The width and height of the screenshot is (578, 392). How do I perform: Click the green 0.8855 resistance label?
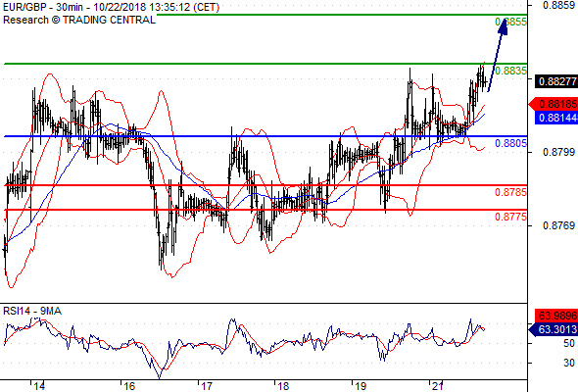pos(510,22)
